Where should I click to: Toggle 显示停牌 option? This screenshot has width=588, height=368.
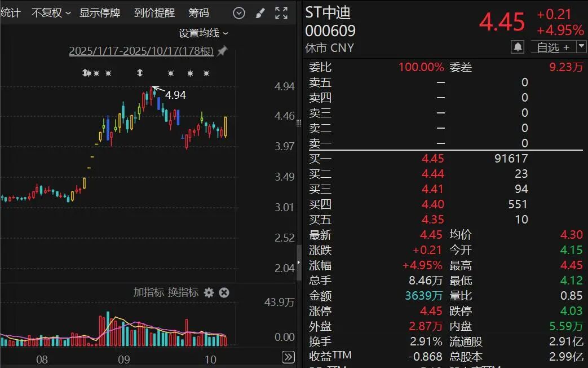point(100,13)
